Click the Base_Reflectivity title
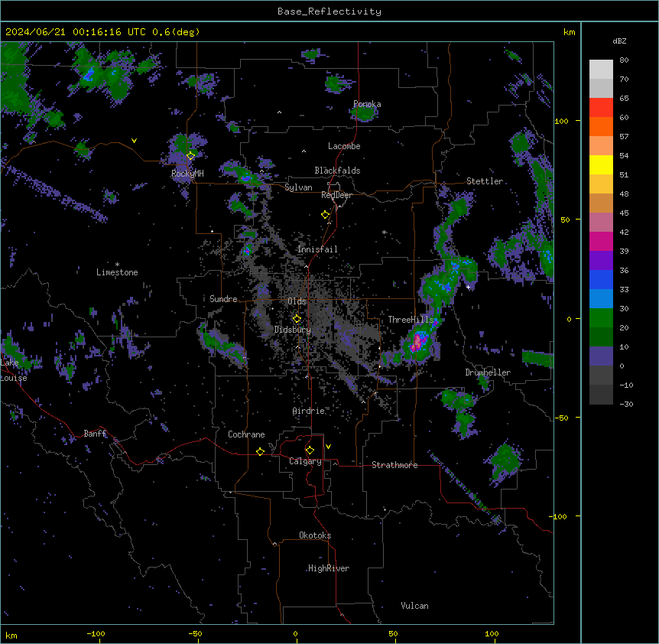This screenshot has height=644, width=659. [329, 11]
